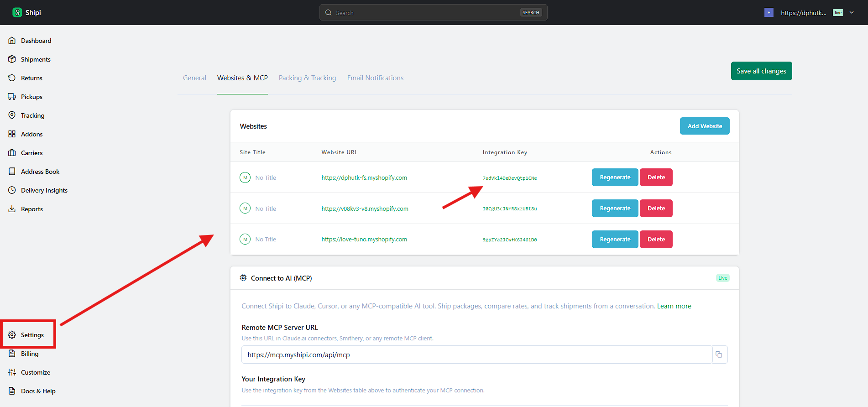868x407 pixels.
Task: Click the Carriers icon in sidebar
Action: point(12,153)
